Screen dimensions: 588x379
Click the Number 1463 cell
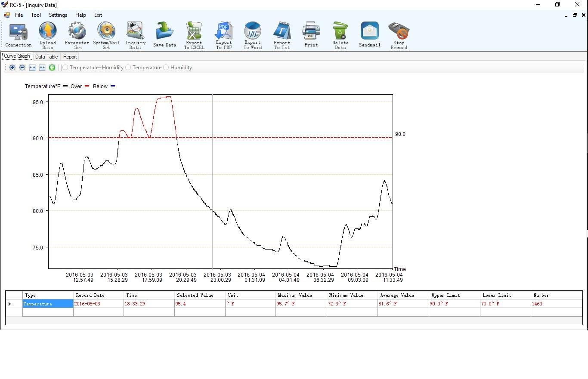(557, 304)
